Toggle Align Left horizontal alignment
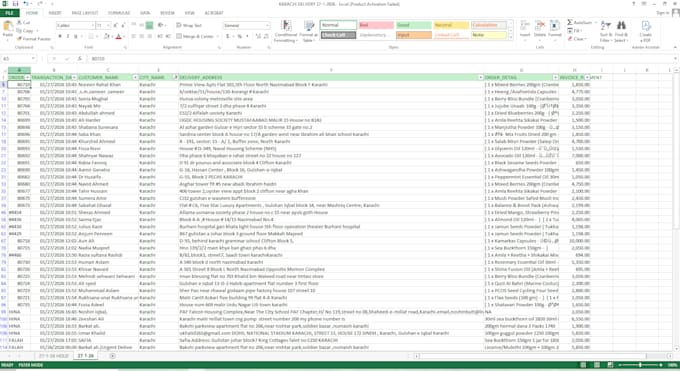This screenshot has width=680, height=371. click(x=134, y=36)
